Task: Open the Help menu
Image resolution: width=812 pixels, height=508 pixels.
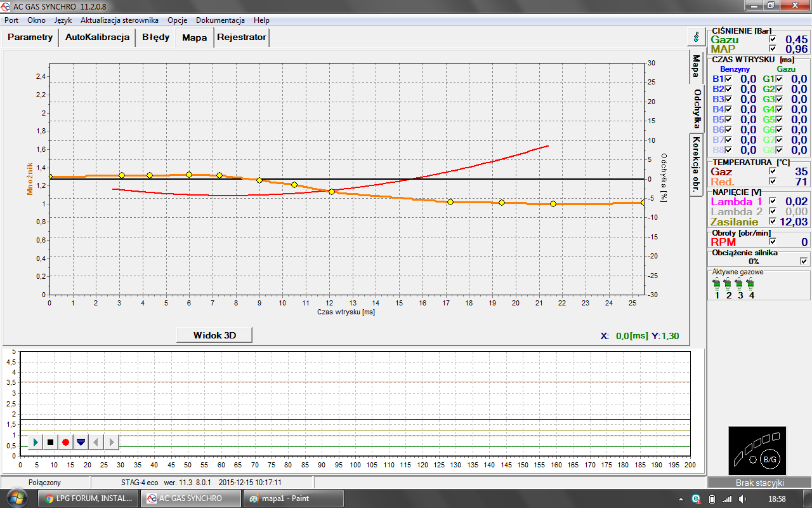Action: pos(261,20)
